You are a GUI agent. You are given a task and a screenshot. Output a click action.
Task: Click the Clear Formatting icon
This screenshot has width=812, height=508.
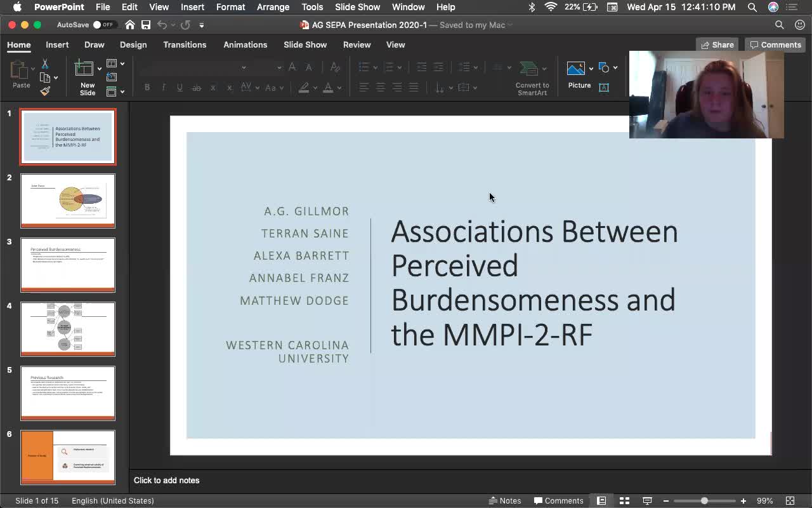point(336,67)
